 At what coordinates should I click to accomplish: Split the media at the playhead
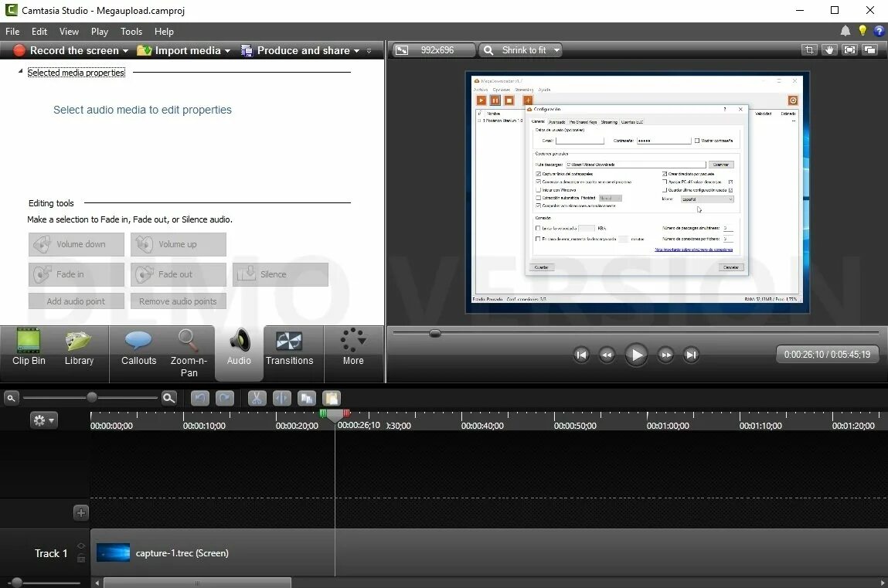(x=281, y=398)
